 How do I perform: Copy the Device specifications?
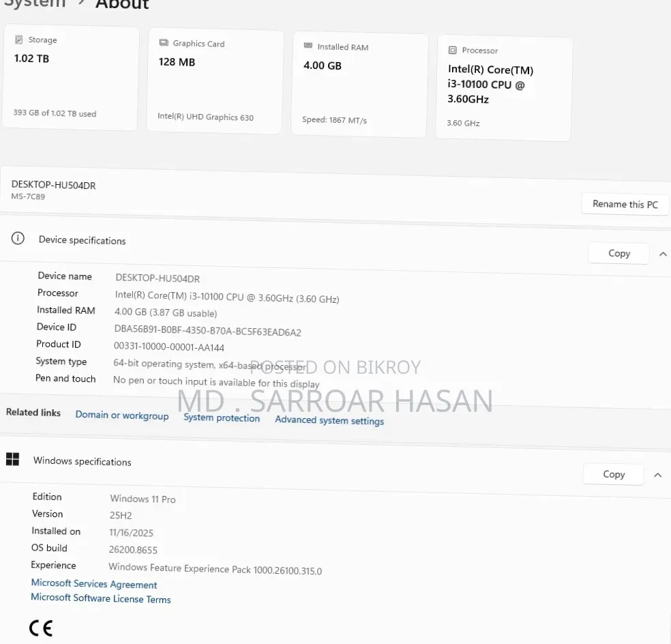coord(618,254)
